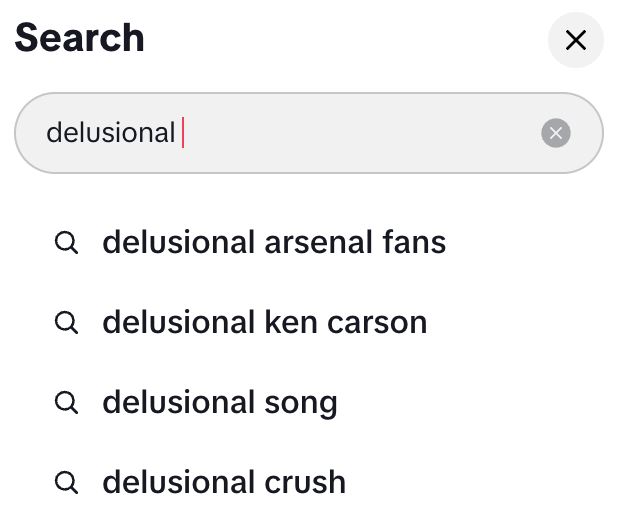
Task: Select suggestion delusional ken carson
Action: (x=264, y=322)
